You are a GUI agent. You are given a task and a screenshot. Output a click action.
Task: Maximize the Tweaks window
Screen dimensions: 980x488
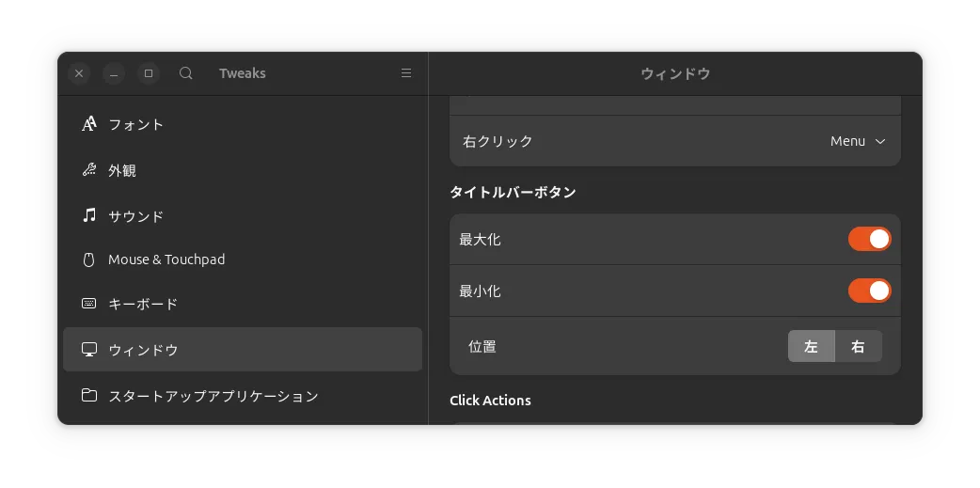149,73
